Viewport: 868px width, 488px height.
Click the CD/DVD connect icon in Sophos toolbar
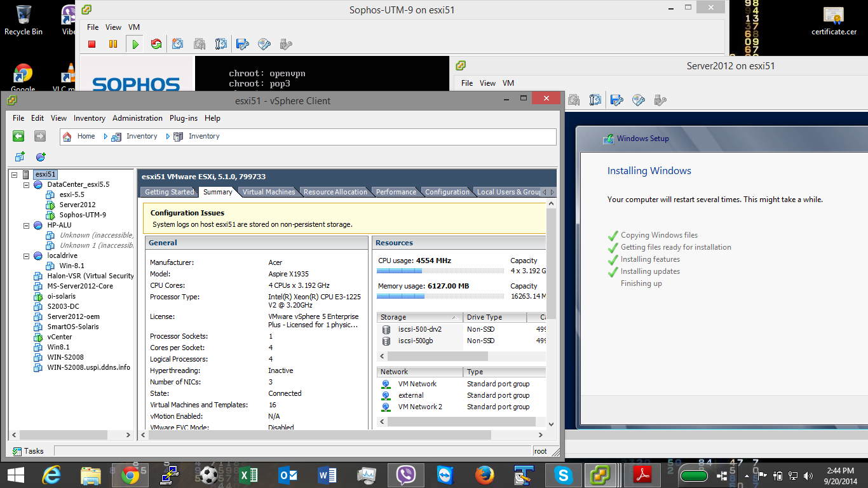pyautogui.click(x=264, y=44)
